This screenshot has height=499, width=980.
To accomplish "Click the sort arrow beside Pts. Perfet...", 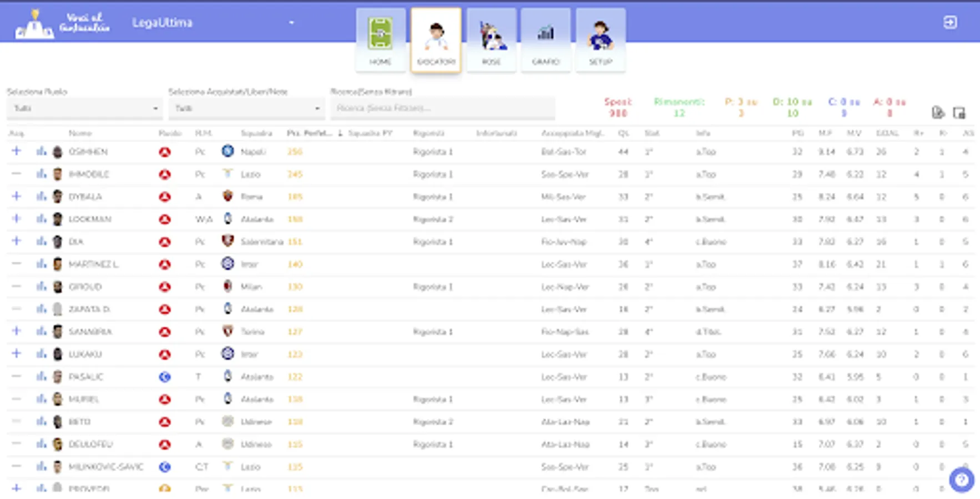I will click(x=340, y=134).
